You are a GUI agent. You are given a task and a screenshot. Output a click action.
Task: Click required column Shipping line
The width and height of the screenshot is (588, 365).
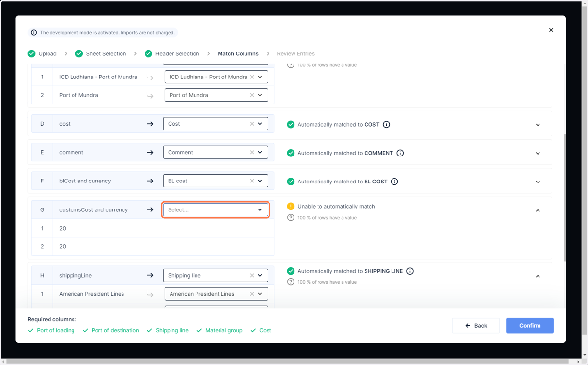click(172, 331)
